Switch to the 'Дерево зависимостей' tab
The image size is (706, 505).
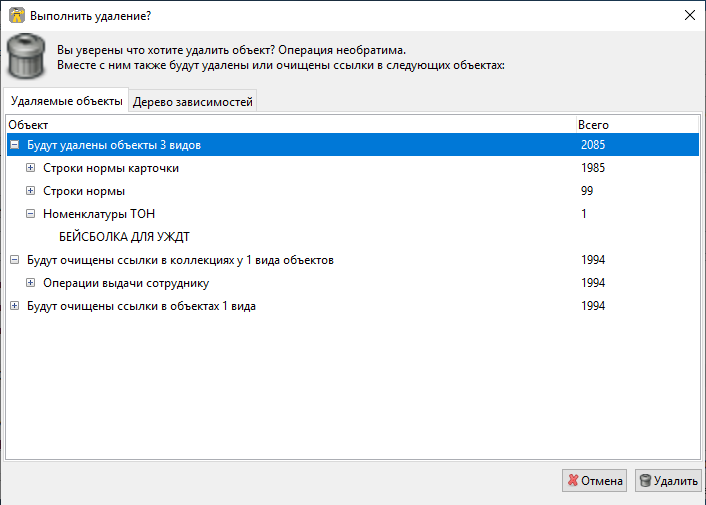click(193, 102)
